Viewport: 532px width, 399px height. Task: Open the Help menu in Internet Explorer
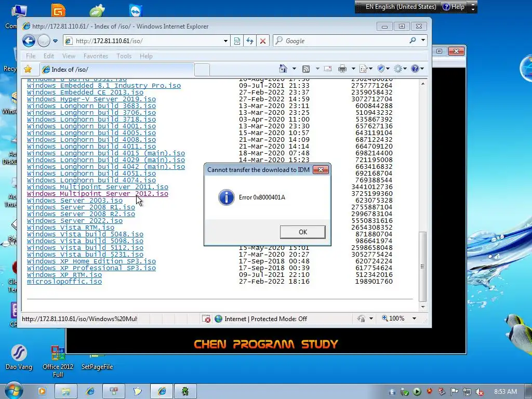click(146, 56)
